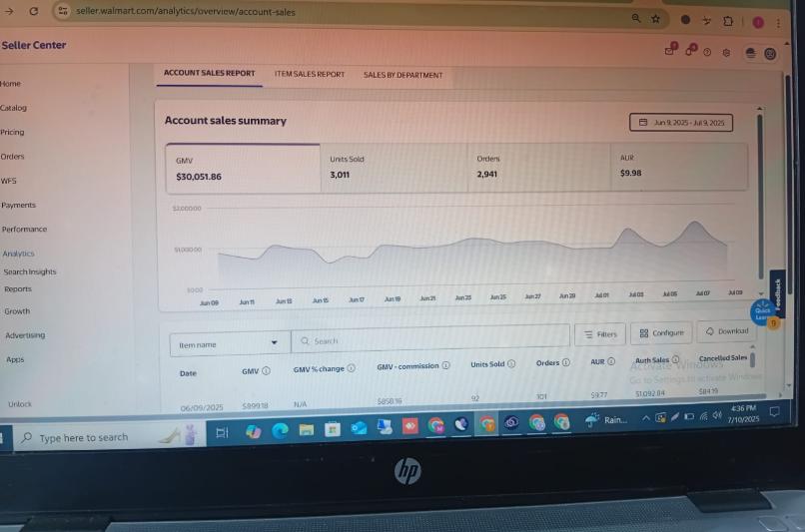The image size is (805, 532).
Task: Open the Chrome profile avatar
Action: 758,23
